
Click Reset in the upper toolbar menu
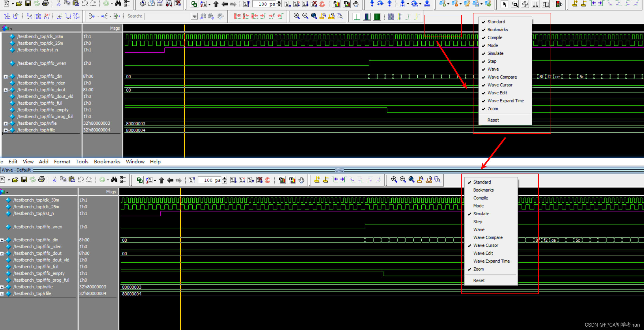(x=493, y=120)
